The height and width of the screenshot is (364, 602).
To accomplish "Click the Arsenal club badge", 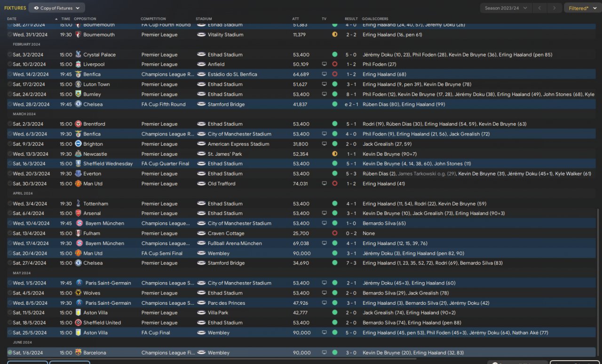I will (78, 214).
